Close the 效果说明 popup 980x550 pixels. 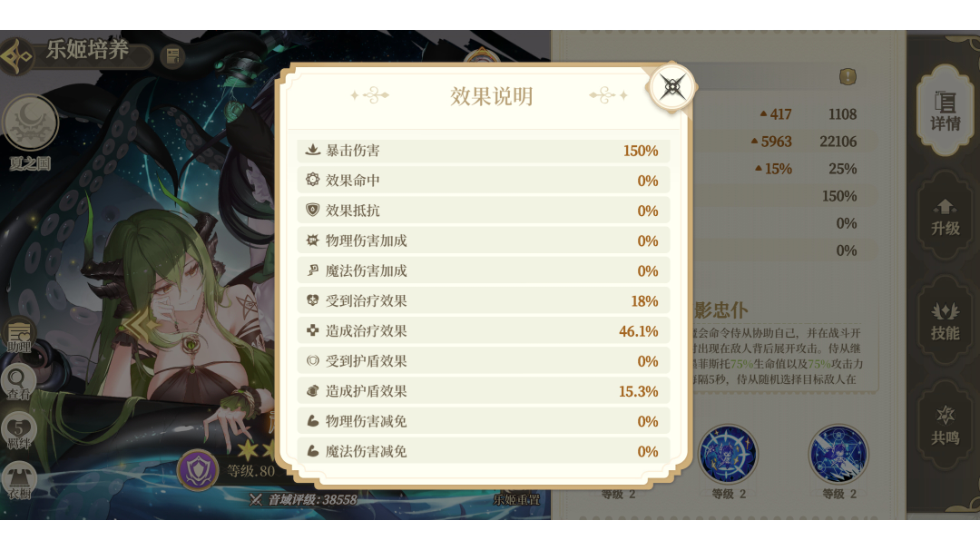[672, 87]
